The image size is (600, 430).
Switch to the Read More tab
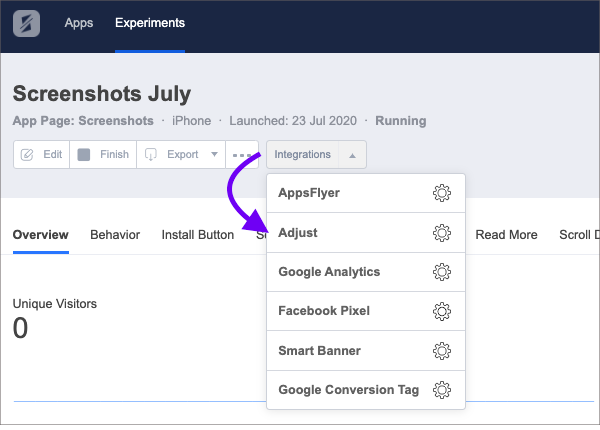coord(506,235)
